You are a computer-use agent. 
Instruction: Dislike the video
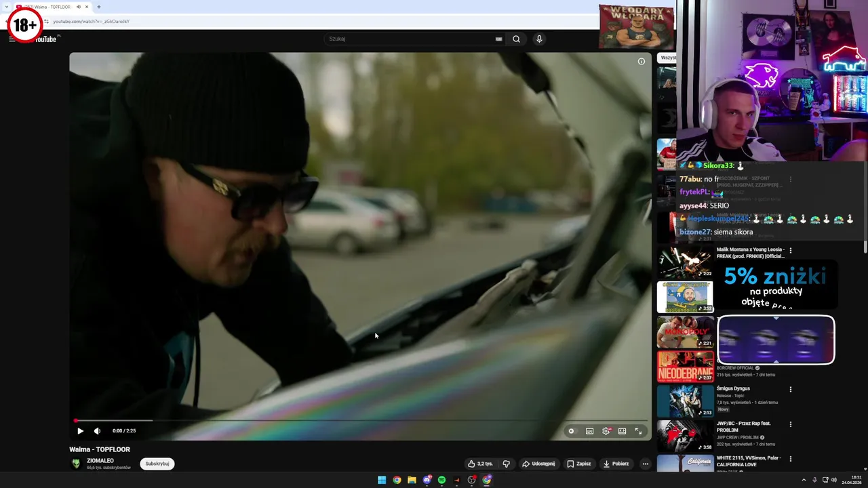(506, 464)
